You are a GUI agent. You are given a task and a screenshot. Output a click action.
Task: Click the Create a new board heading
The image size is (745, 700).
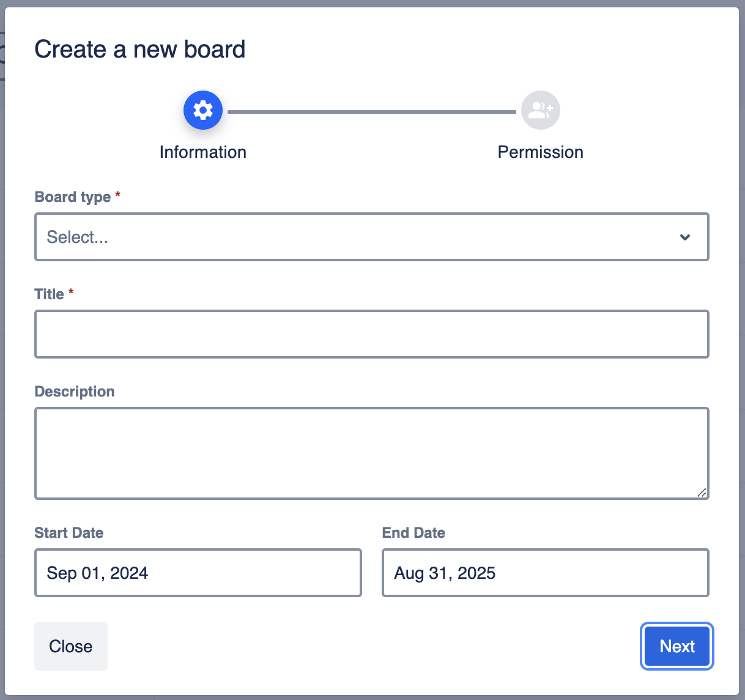pos(140,49)
